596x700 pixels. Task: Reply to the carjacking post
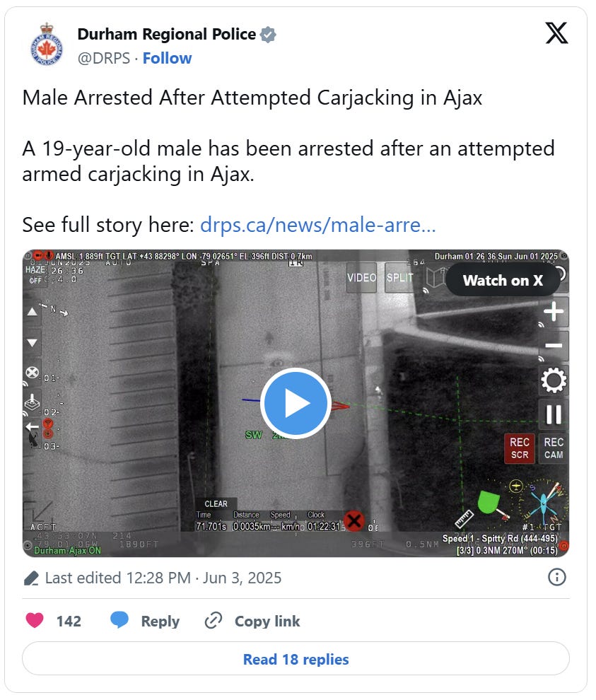[145, 621]
